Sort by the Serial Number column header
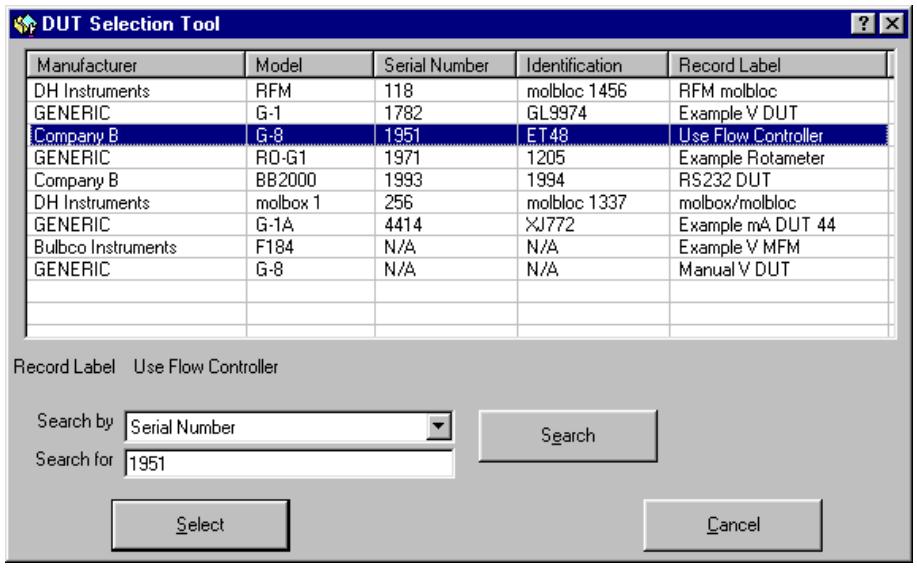Viewport: 917px width, 568px height. 445,65
